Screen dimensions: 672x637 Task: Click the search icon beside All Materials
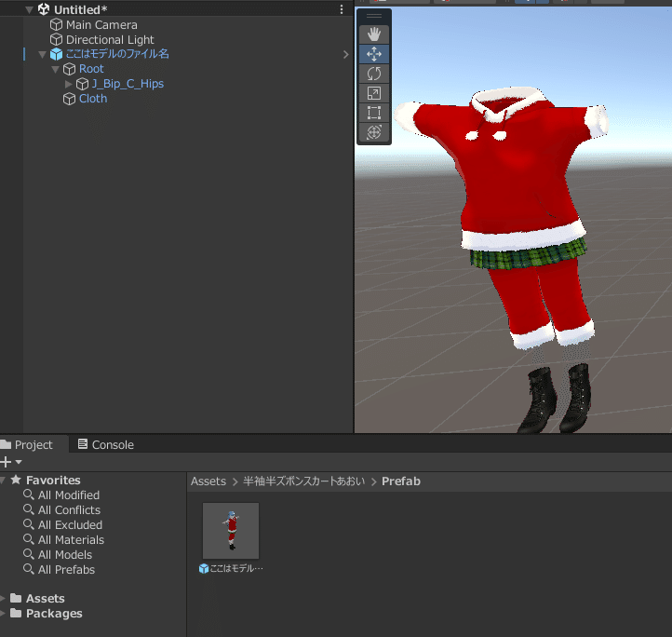pyautogui.click(x=29, y=539)
